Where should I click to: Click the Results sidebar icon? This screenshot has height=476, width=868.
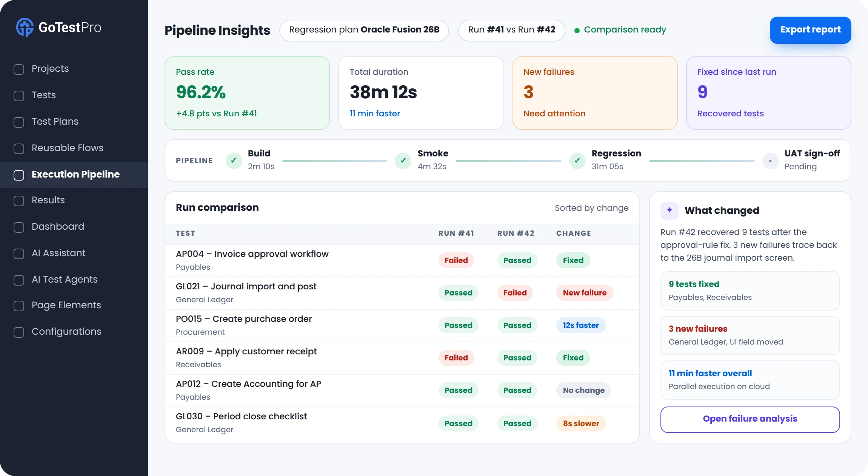click(19, 201)
